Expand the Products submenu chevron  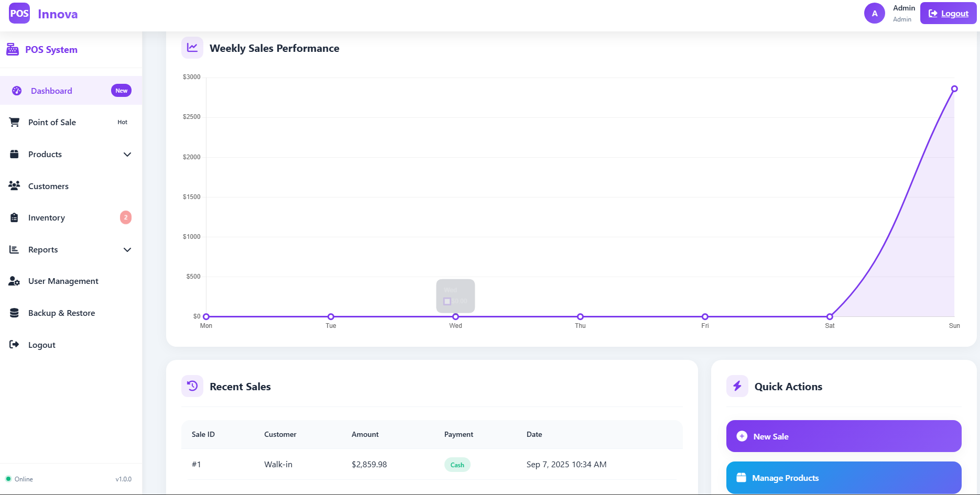tap(127, 155)
